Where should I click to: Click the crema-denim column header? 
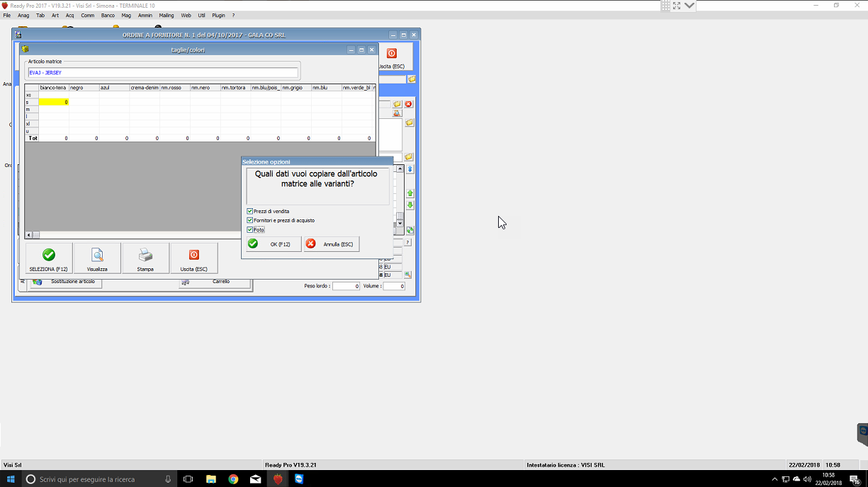coord(145,88)
